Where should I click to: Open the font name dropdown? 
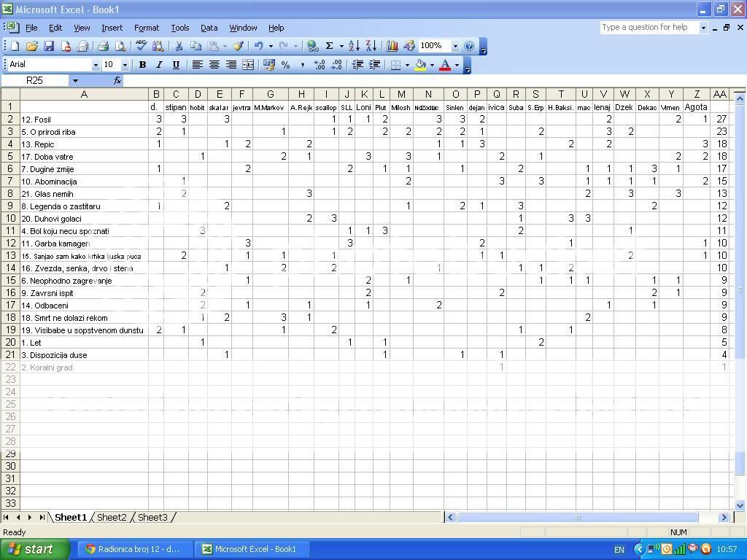pos(95,65)
